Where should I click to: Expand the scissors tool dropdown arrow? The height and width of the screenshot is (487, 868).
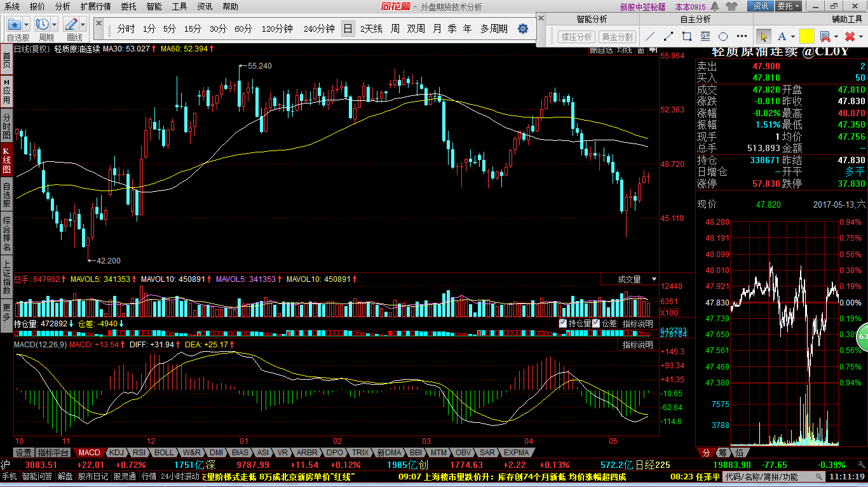tap(836, 36)
